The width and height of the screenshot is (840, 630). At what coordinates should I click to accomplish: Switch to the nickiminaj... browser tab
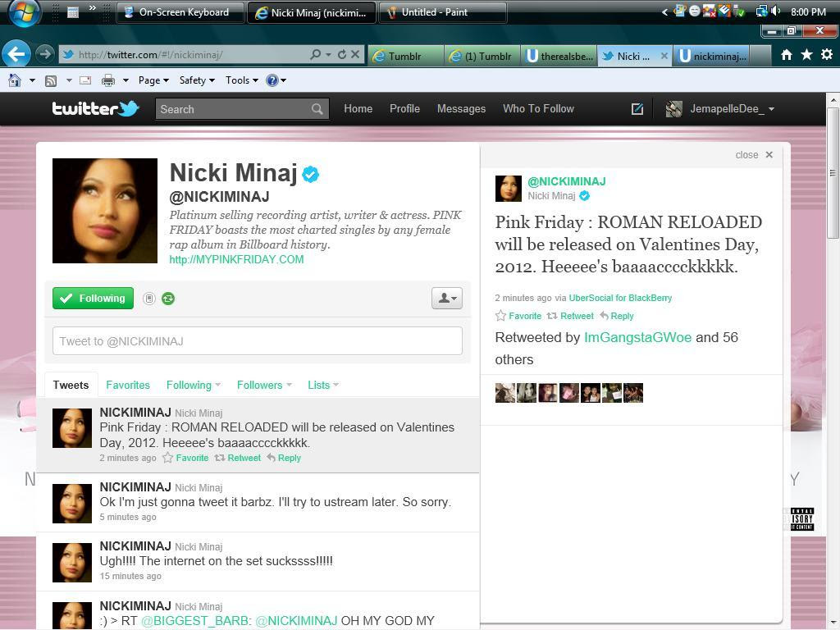tap(711, 56)
